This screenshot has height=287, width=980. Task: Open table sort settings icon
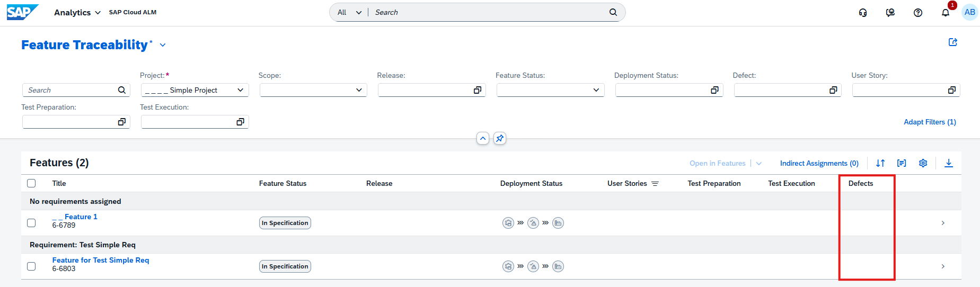pyautogui.click(x=880, y=163)
